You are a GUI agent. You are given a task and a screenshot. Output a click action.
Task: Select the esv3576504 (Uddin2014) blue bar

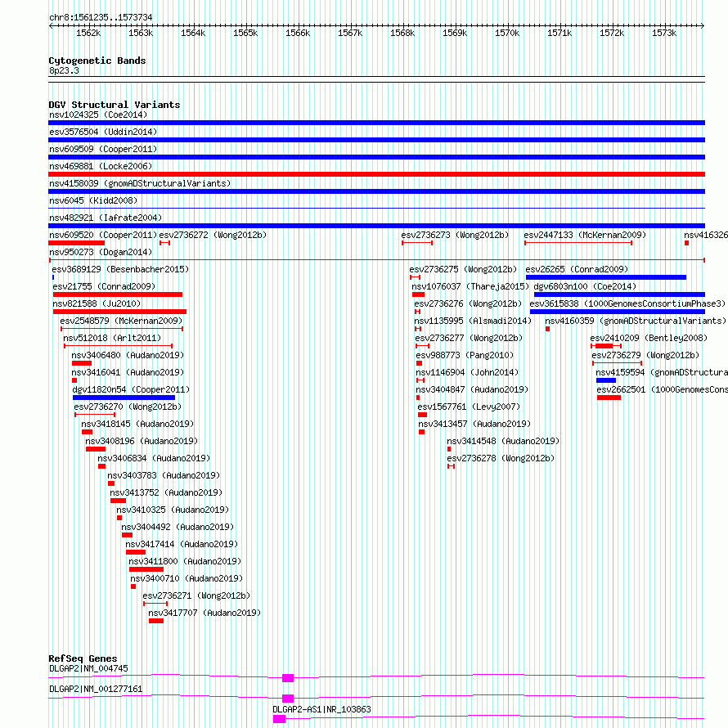[x=376, y=140]
